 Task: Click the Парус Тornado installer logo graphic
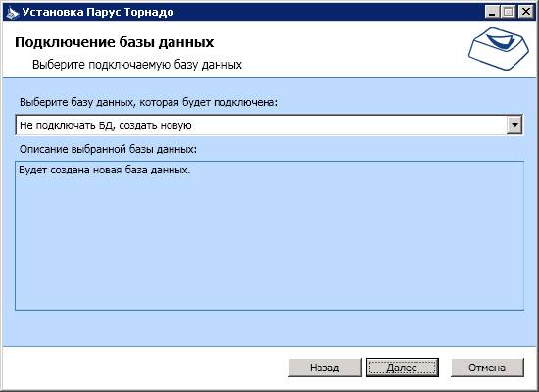click(499, 49)
